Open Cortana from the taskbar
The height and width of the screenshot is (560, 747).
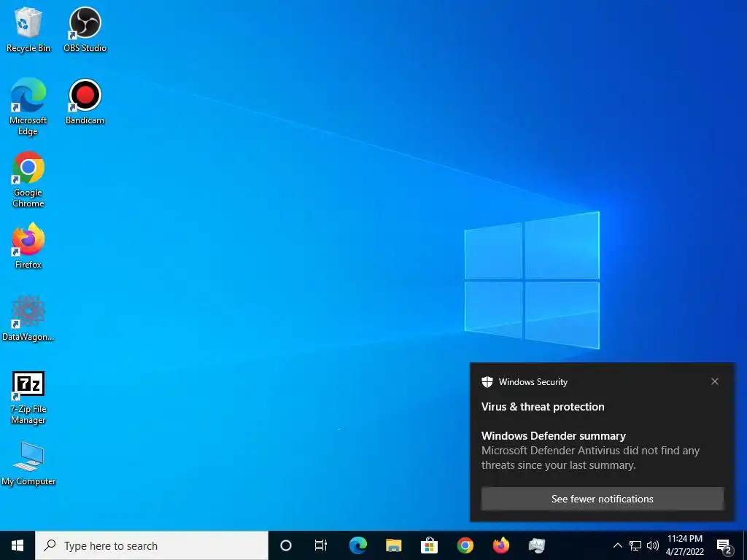286,545
